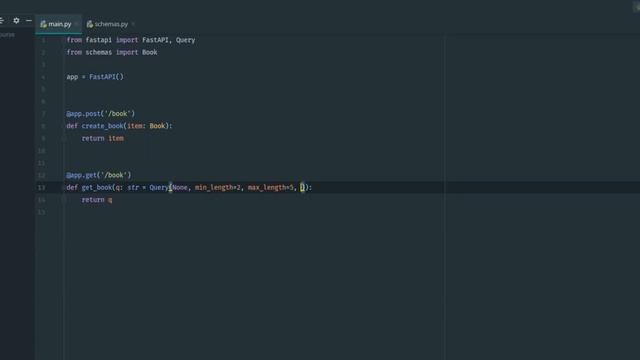Collapse fold marker beside 'return item'

click(64, 138)
